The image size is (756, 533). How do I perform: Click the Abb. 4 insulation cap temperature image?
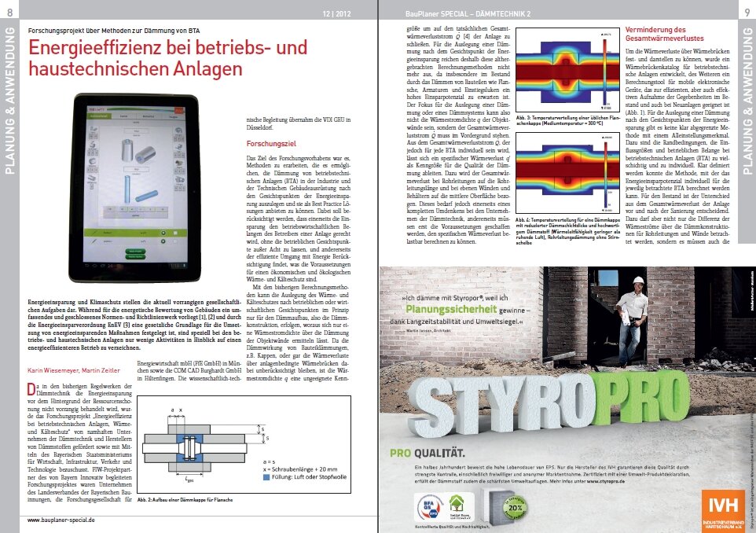click(567, 173)
